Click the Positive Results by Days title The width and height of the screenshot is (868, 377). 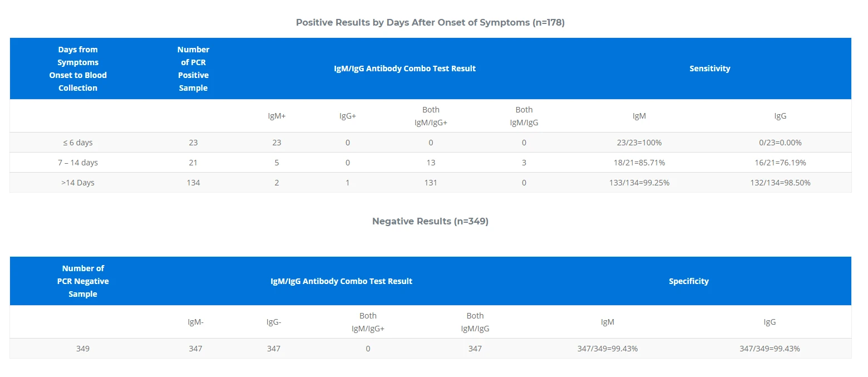(430, 23)
